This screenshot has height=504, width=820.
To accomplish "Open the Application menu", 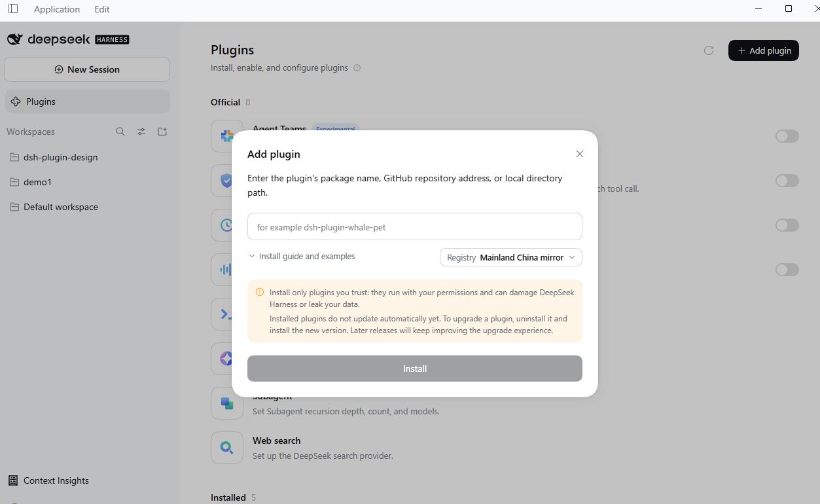I will pos(57,9).
